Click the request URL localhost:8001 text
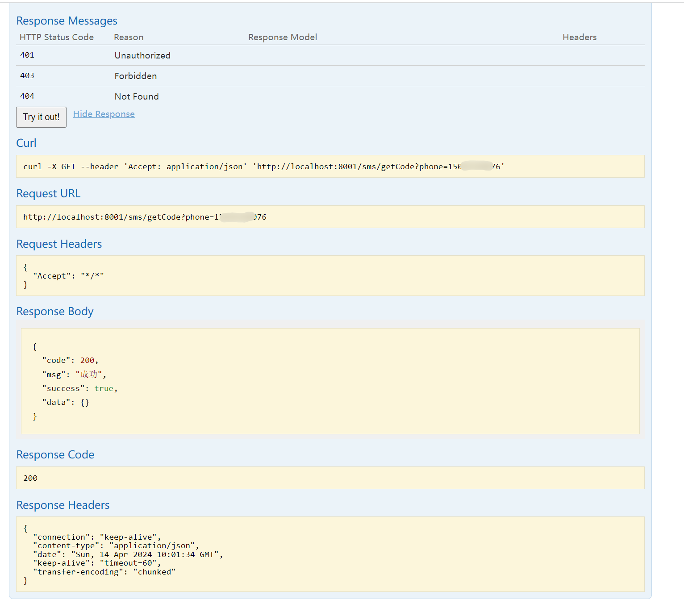Image resolution: width=684 pixels, height=616 pixels. pos(145,217)
